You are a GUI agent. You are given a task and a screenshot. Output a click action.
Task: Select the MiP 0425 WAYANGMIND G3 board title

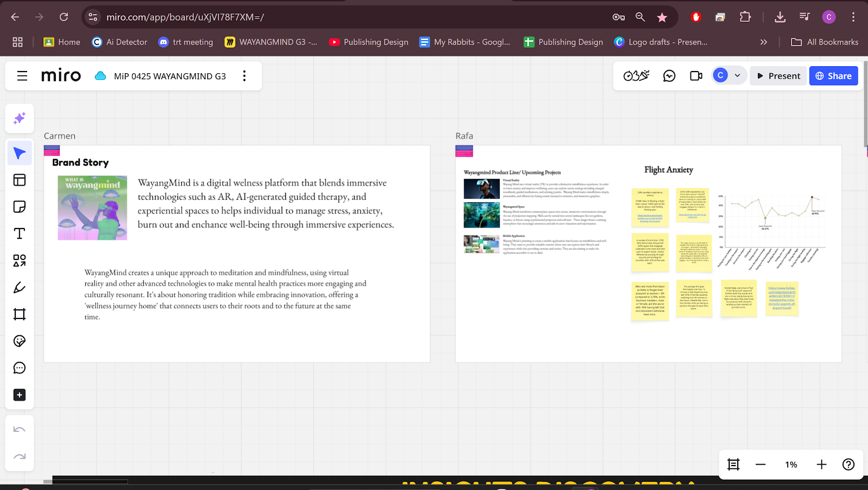coord(170,77)
